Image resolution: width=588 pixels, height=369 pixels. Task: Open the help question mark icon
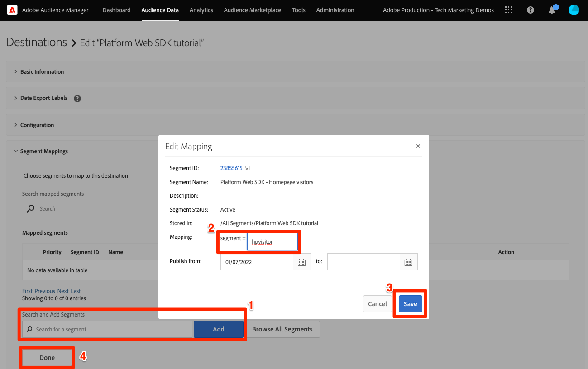[x=531, y=10]
